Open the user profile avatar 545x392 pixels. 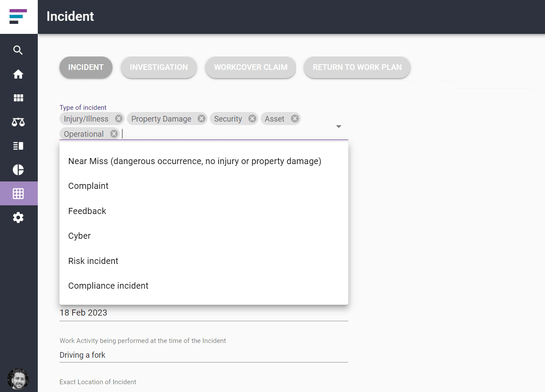18,379
